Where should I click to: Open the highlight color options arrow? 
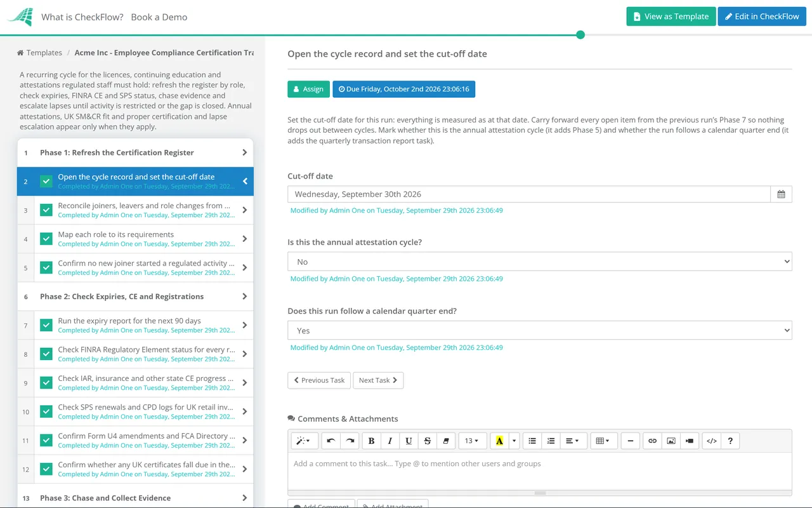click(x=514, y=441)
